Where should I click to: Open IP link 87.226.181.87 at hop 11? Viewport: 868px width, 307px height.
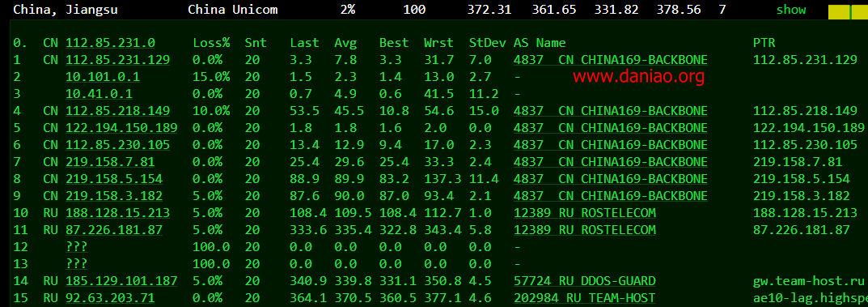[x=114, y=229]
